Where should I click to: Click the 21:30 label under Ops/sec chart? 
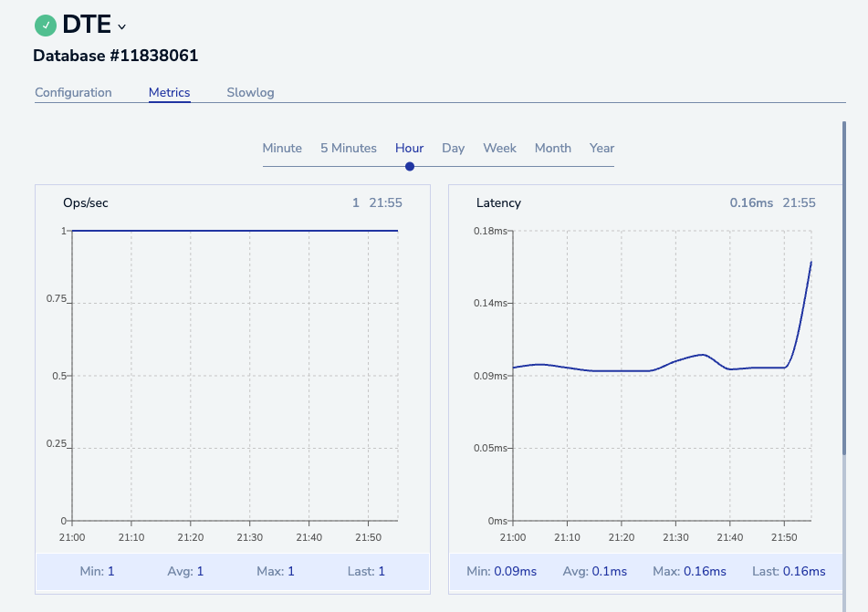tap(250, 537)
